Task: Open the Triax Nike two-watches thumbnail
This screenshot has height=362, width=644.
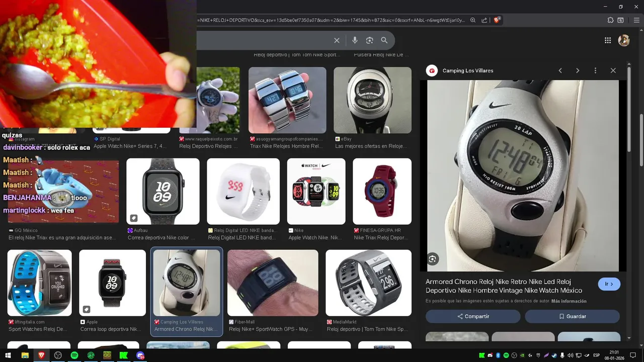Action: 287,100
